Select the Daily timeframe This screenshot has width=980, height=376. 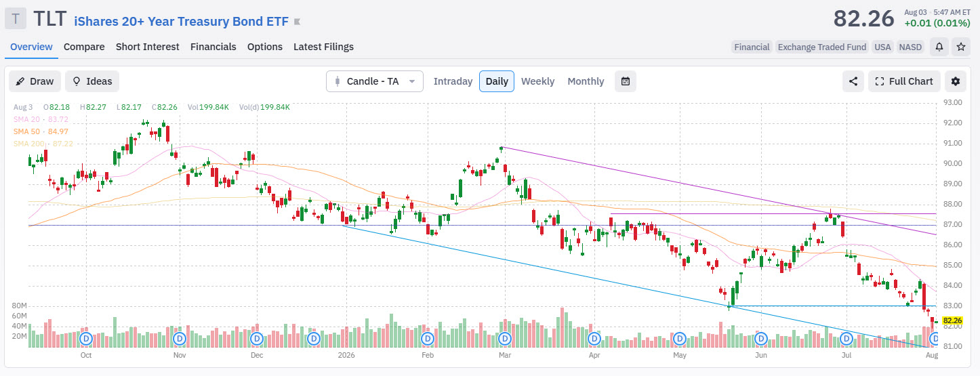point(497,81)
